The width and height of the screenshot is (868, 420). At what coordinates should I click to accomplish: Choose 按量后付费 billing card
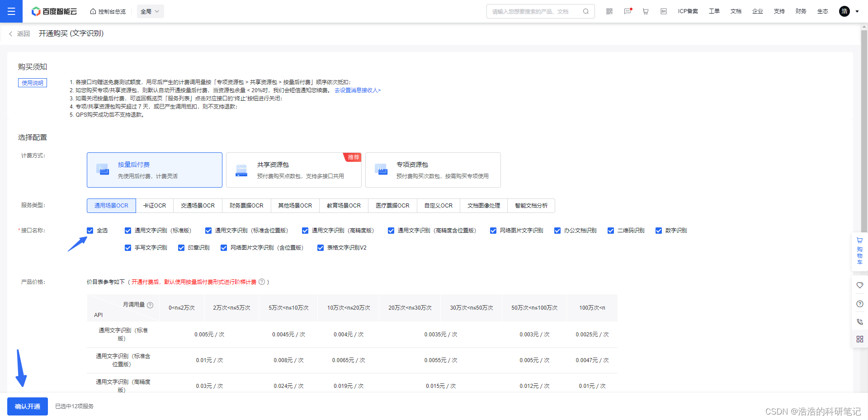[155, 170]
